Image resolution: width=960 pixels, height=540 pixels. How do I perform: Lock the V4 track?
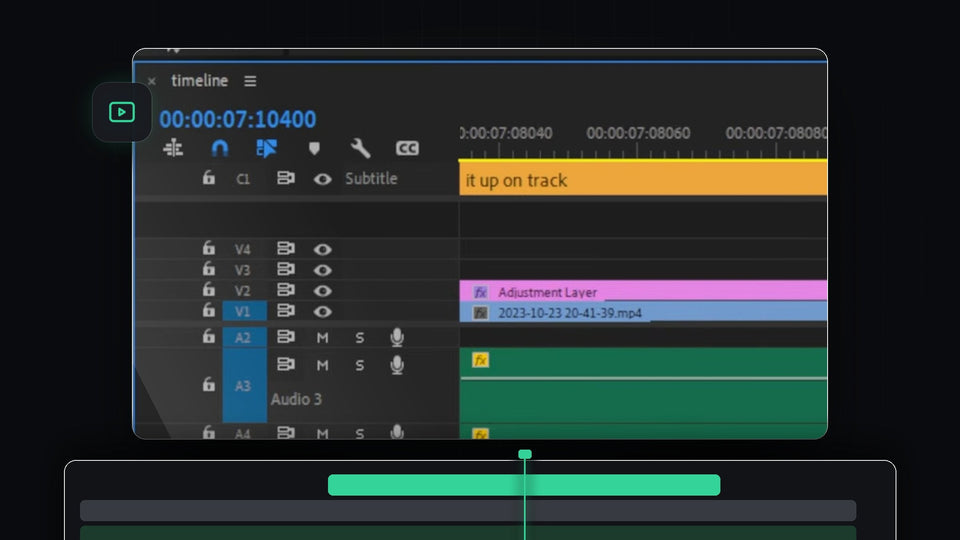coord(209,248)
